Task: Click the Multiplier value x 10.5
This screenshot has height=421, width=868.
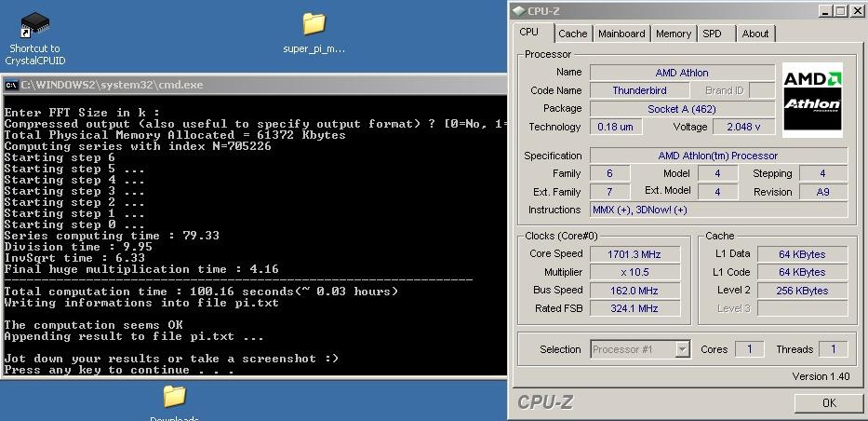Action: point(634,272)
